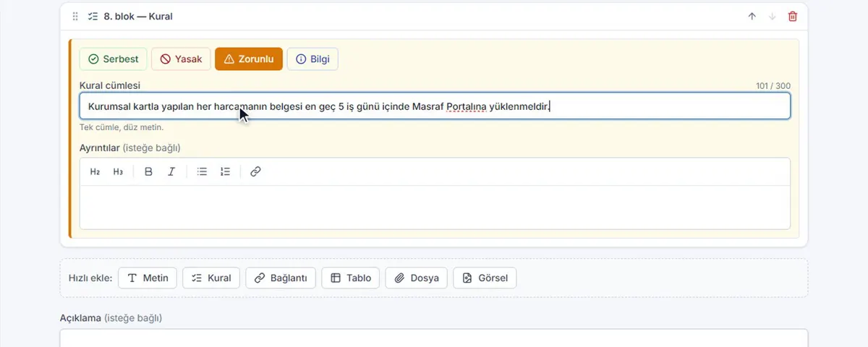Move block 8 down with arrow

[773, 16]
